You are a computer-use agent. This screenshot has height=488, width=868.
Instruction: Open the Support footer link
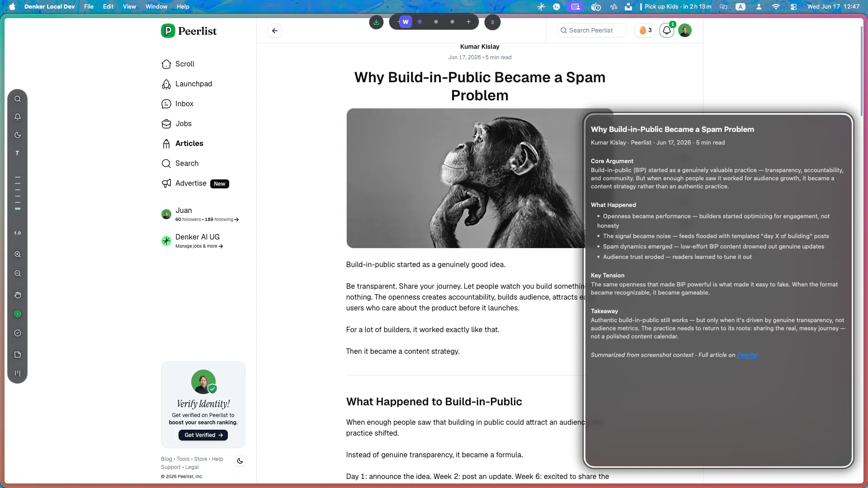coord(171,467)
